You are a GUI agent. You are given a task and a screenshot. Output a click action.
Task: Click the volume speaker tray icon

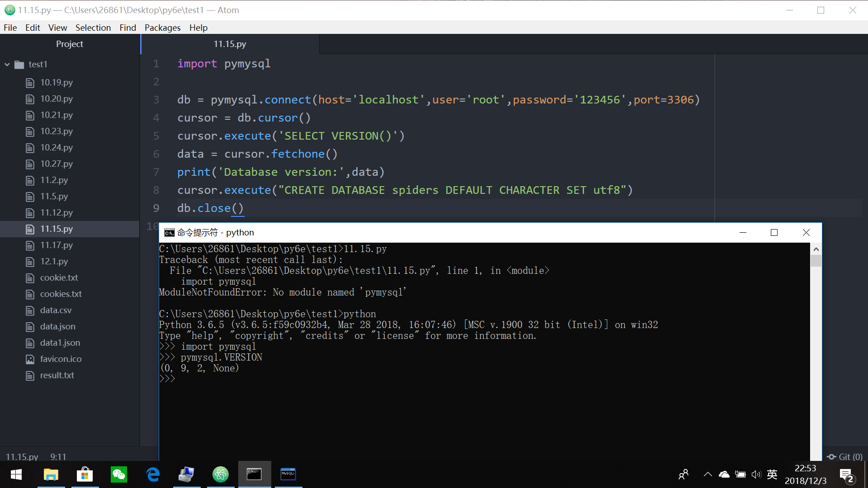756,474
